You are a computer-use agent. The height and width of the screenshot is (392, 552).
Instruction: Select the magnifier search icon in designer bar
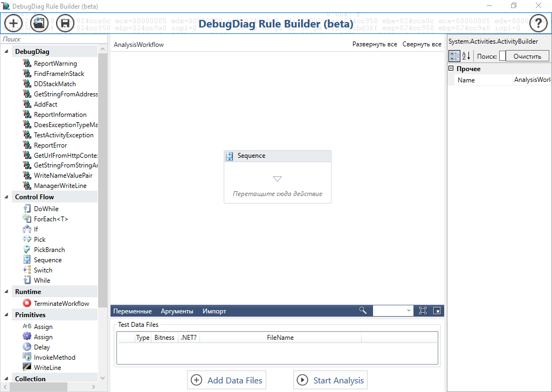(363, 311)
